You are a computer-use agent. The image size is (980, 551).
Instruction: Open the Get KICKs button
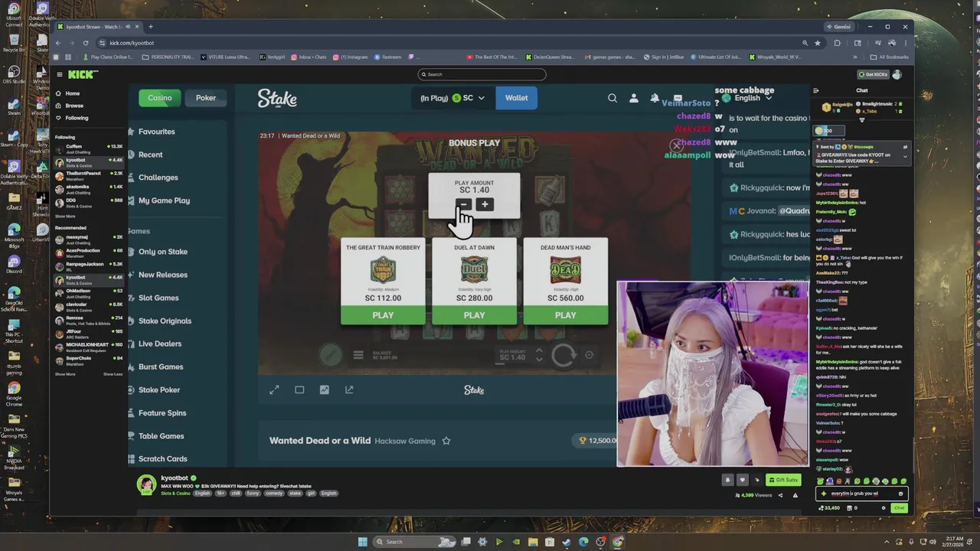coord(872,74)
